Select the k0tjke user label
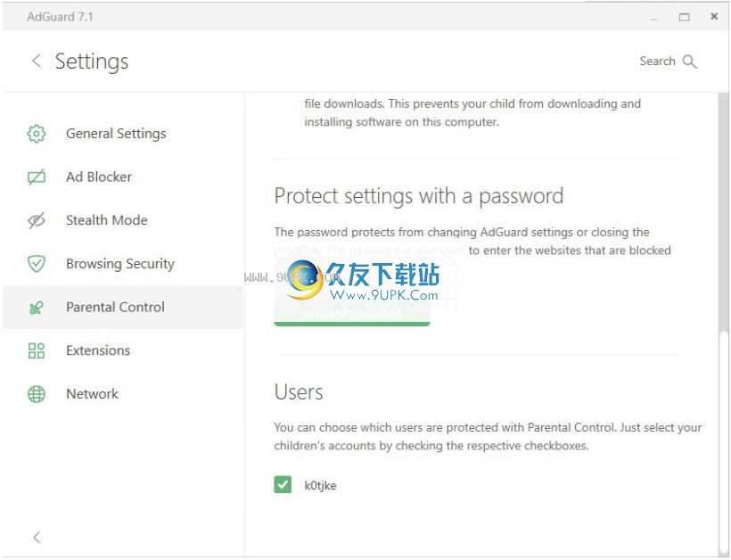Screen dimensions: 731x560 click(320, 485)
